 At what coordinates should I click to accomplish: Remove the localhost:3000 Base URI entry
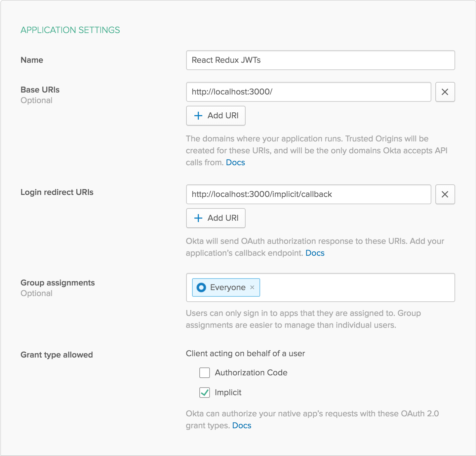445,92
